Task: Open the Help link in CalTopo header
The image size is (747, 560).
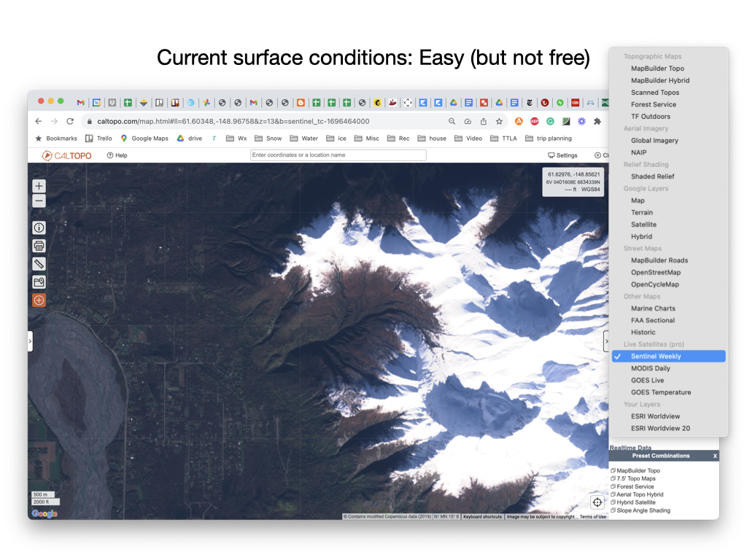Action: 117,156
